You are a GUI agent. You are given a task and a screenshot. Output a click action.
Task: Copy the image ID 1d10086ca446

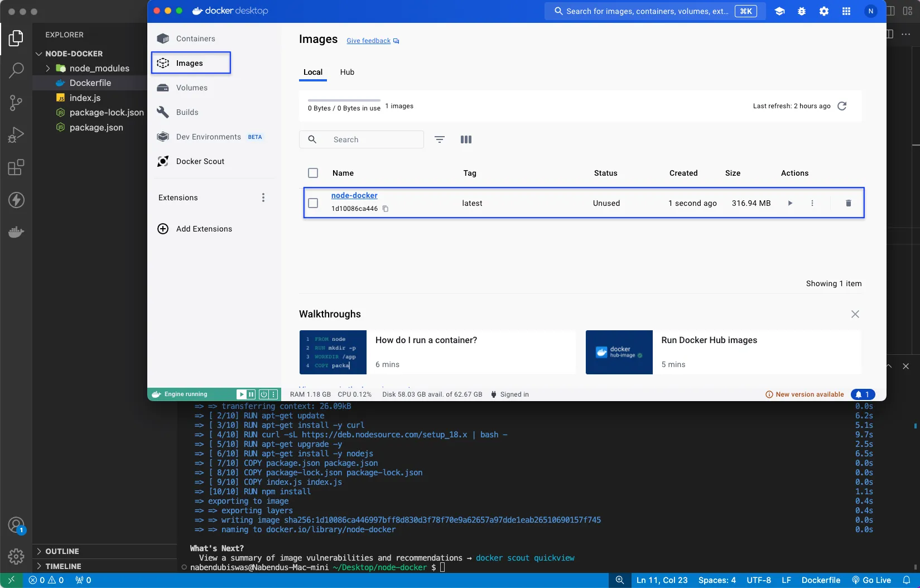click(x=386, y=209)
